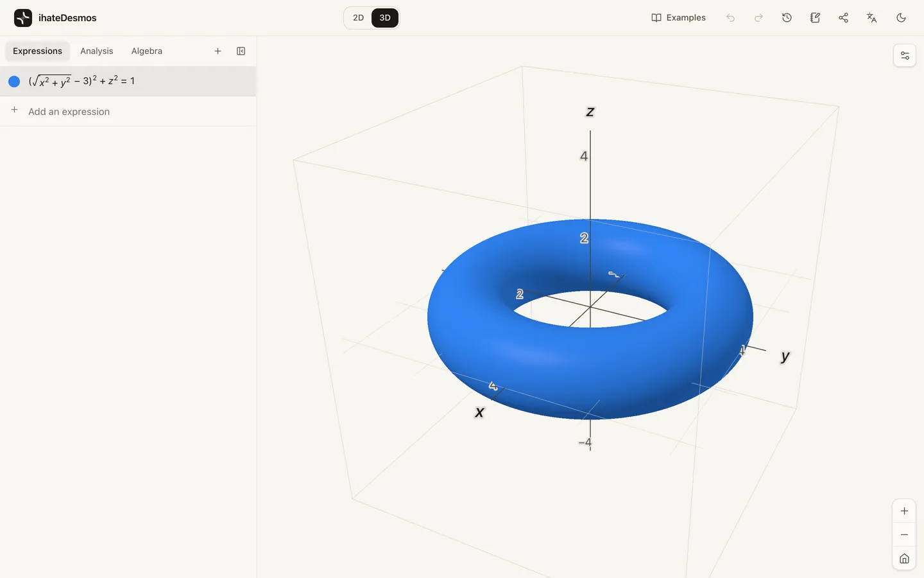Viewport: 924px width, 578px height.
Task: Click the ihateDesmos app title
Action: [67, 18]
